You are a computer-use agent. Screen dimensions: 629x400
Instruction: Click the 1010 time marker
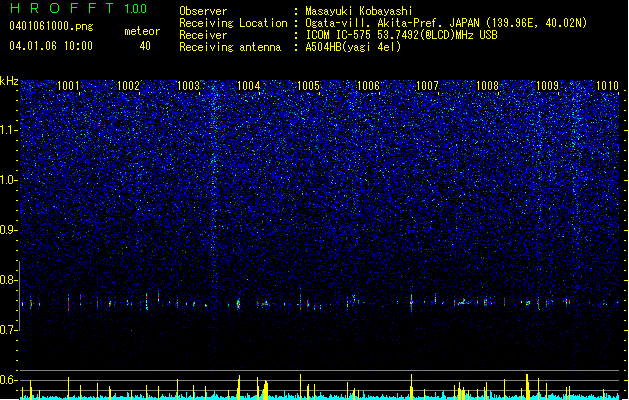tap(607, 85)
